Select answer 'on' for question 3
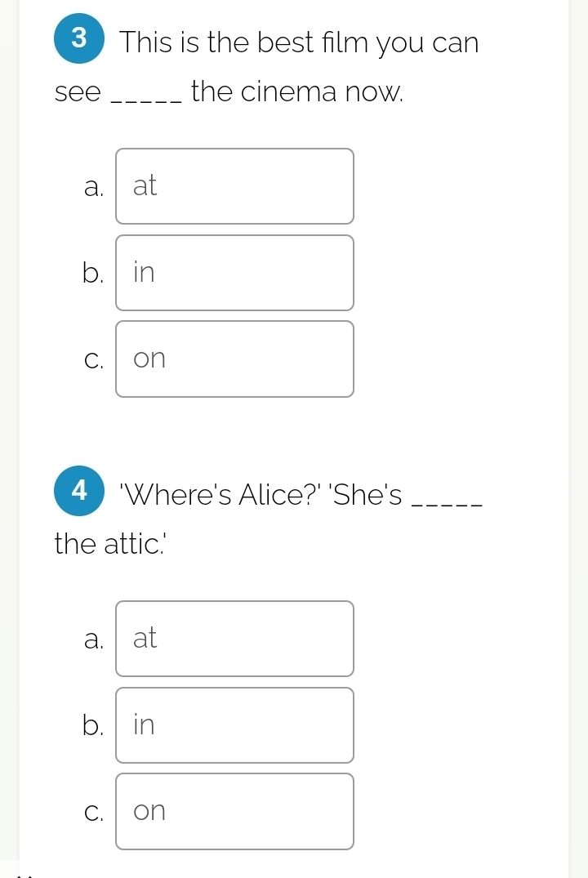 tap(234, 359)
